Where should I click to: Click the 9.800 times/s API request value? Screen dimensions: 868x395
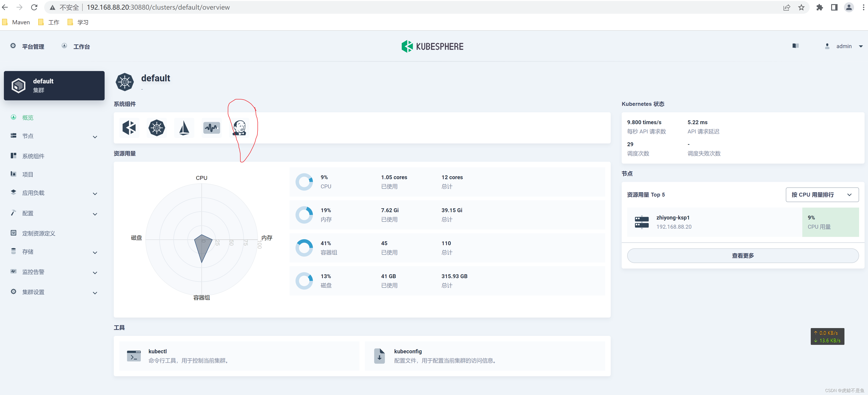[x=644, y=122]
